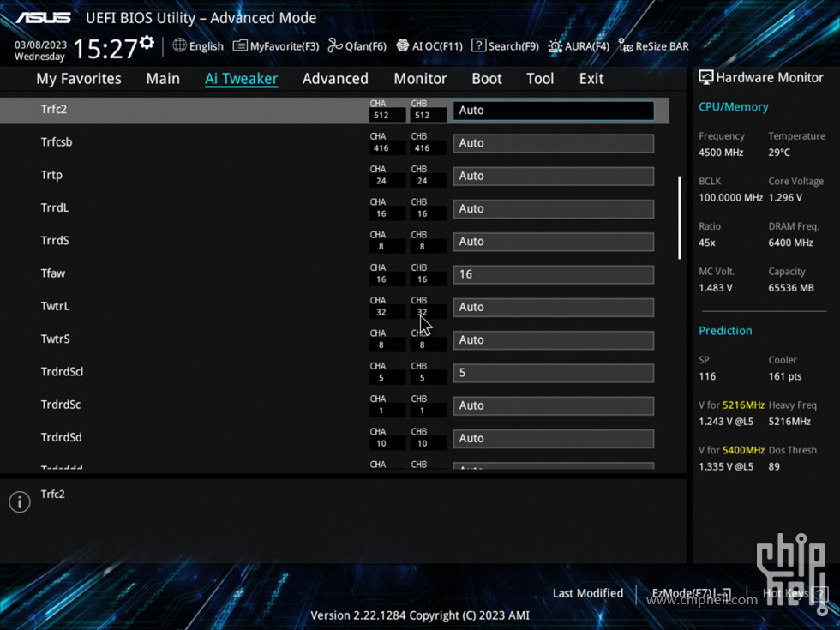
Task: Open Search(F9) question mark icon
Action: click(478, 45)
